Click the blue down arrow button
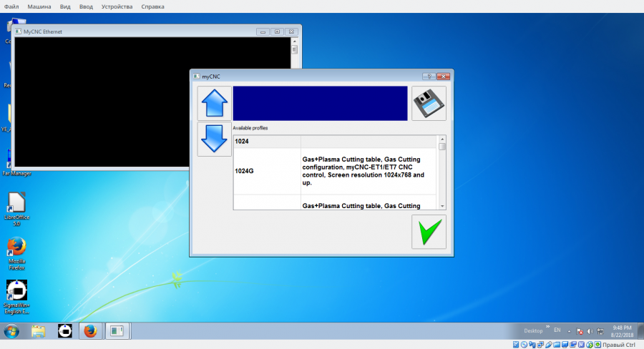Image resolution: width=644 pixels, height=349 pixels. [x=215, y=139]
